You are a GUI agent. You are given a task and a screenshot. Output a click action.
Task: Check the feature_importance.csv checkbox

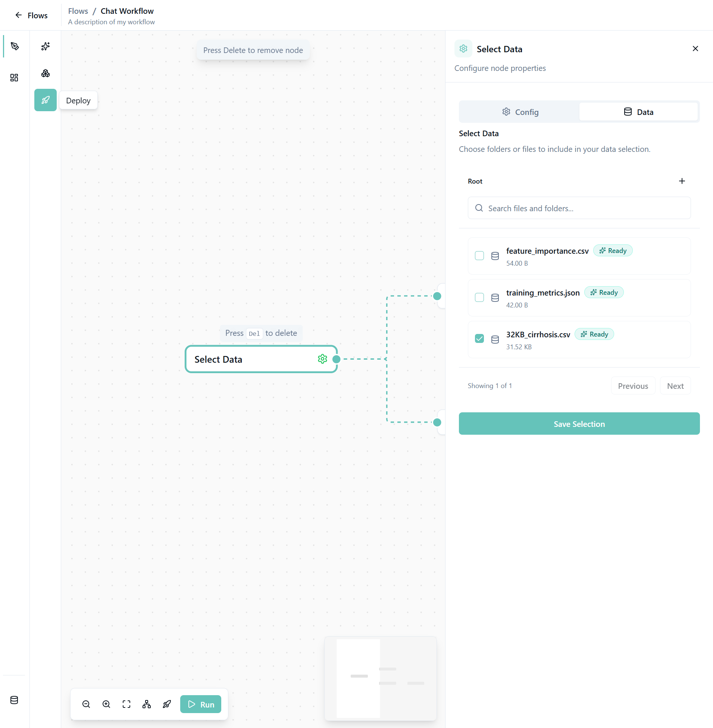click(479, 255)
